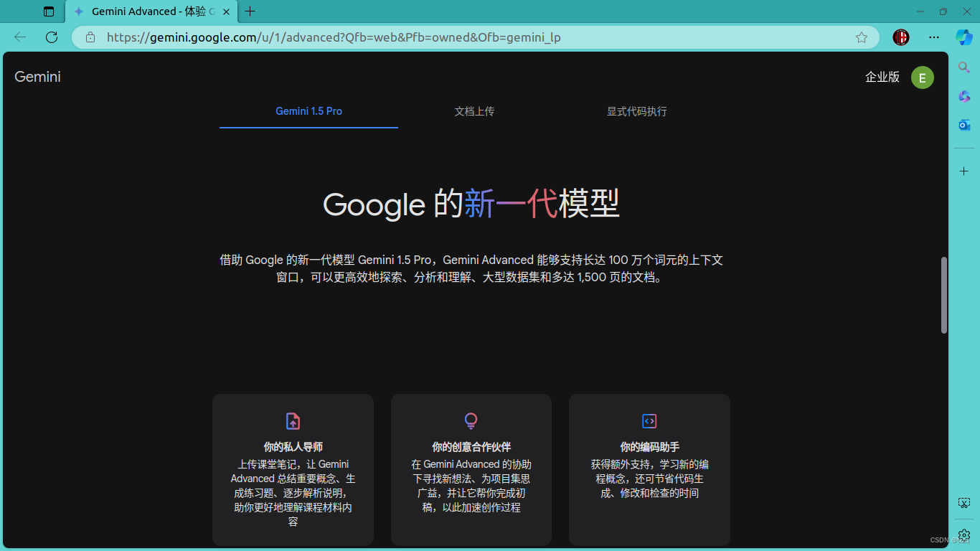Select the 你的创意合作伙伴 card title
The height and width of the screenshot is (551, 980).
pyautogui.click(x=471, y=447)
